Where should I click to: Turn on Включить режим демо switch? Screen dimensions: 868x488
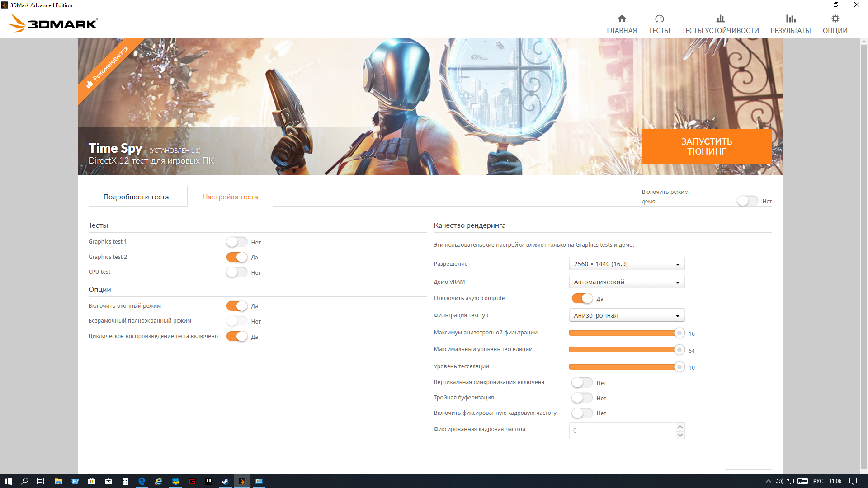coord(747,201)
